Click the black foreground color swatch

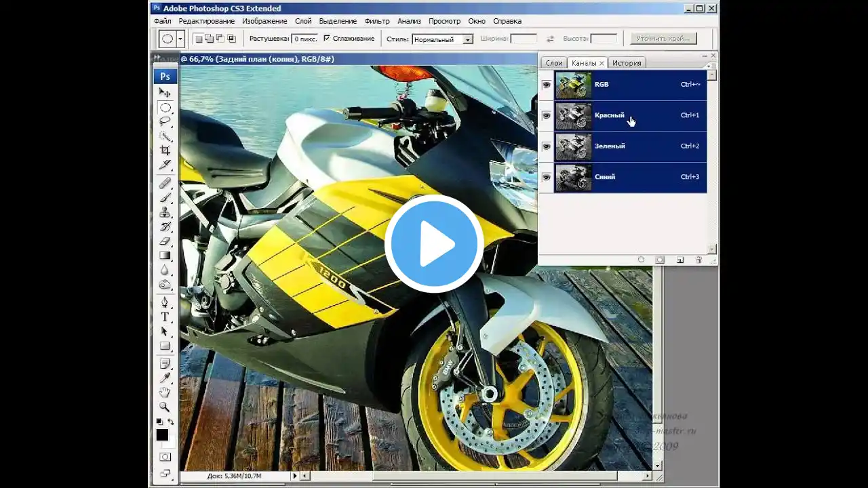(x=162, y=435)
